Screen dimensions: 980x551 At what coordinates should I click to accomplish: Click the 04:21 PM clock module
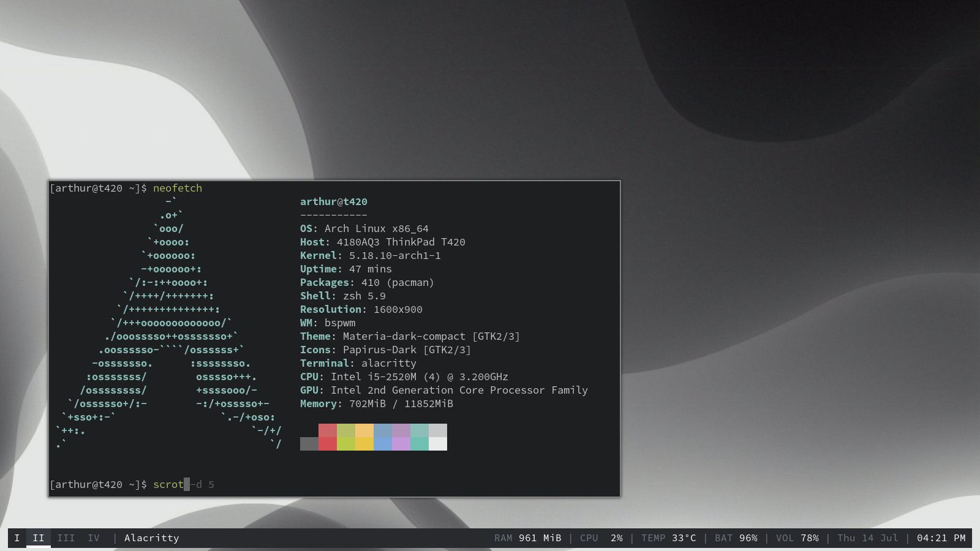(x=939, y=538)
